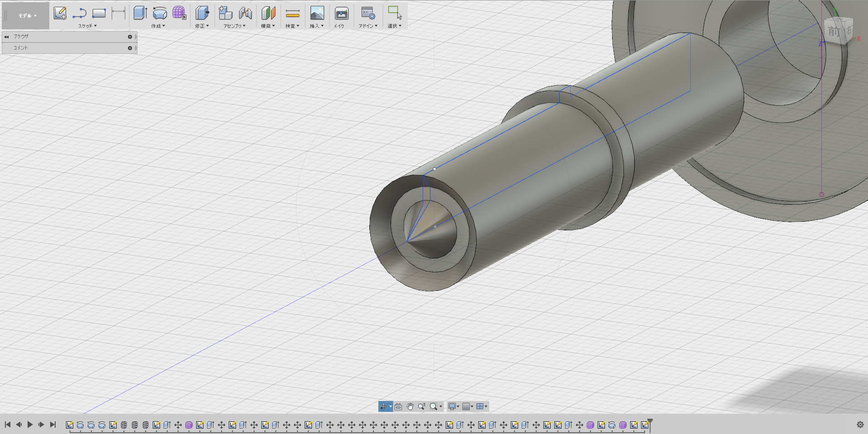868x434 pixels.
Task: Open the Grid and Snaps dropdown arrow
Action: (x=472, y=406)
